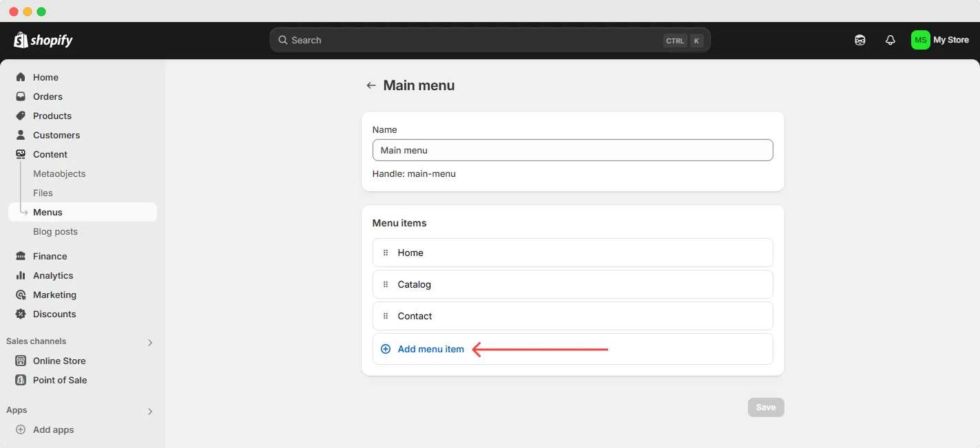
Task: Select the Analytics bar-chart icon
Action: [x=21, y=275]
